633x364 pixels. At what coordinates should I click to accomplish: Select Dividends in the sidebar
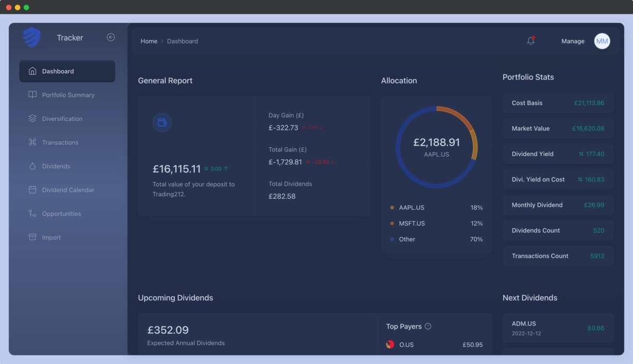click(x=56, y=166)
